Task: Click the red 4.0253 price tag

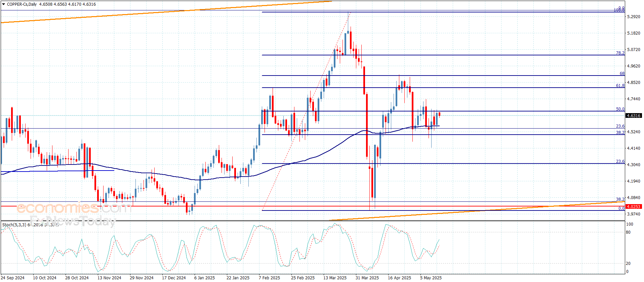Action: pos(634,207)
